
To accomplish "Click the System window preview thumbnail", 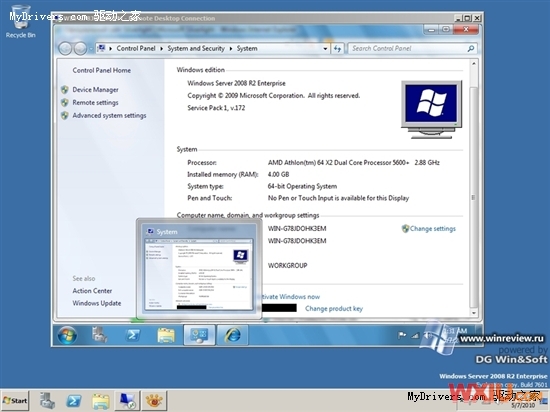I will point(199,274).
